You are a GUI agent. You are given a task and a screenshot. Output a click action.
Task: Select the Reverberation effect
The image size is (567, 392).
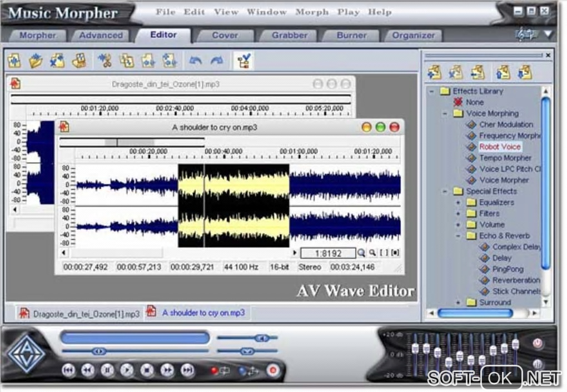(x=516, y=280)
